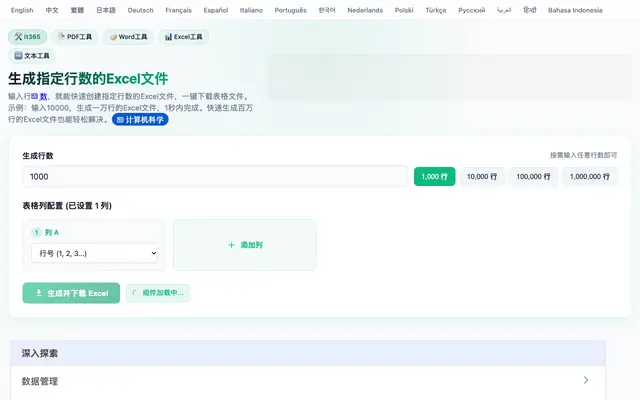Select the 1,000,000 行 preset
Viewport: 640px width, 400px height.
590,177
